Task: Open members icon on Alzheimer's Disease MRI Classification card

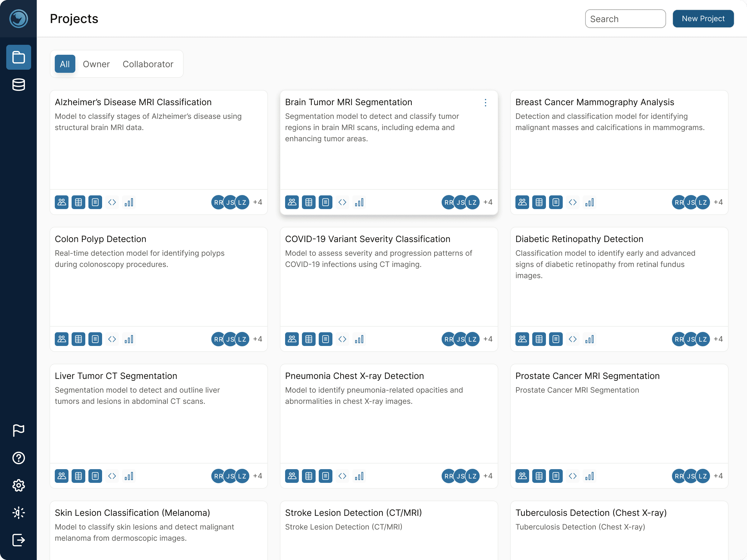Action: click(61, 202)
